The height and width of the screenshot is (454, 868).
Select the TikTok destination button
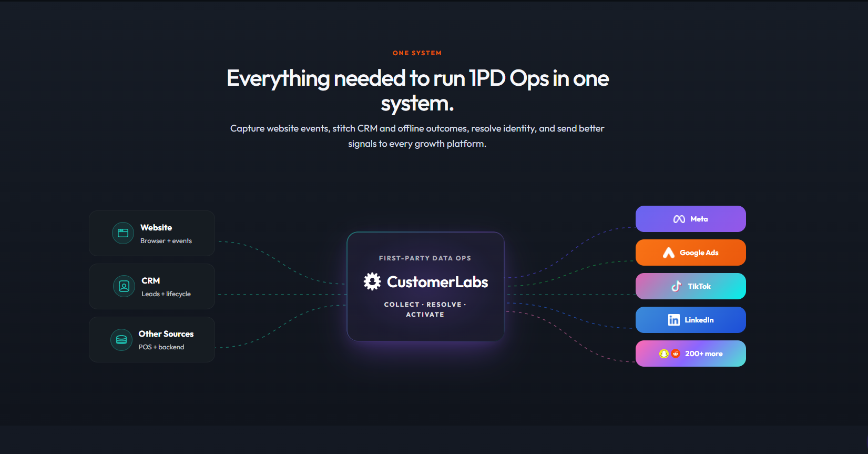(691, 286)
